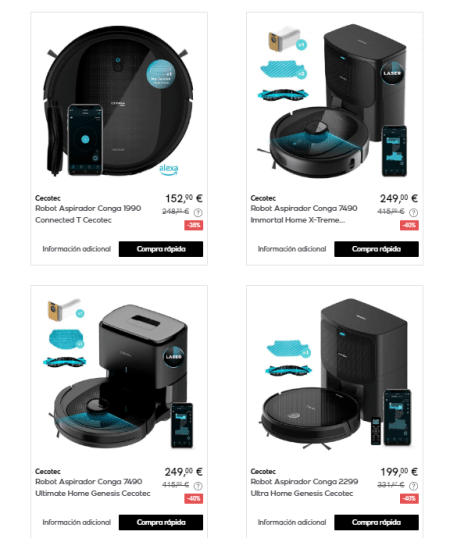Open Robot Aspirador Conga 1990 Connected title
475x542 pixels.
88,214
